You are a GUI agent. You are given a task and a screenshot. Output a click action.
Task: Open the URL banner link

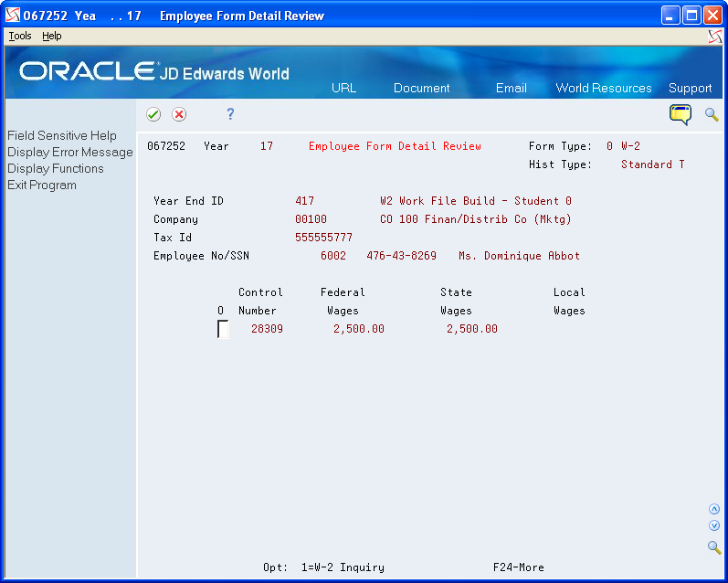click(343, 89)
